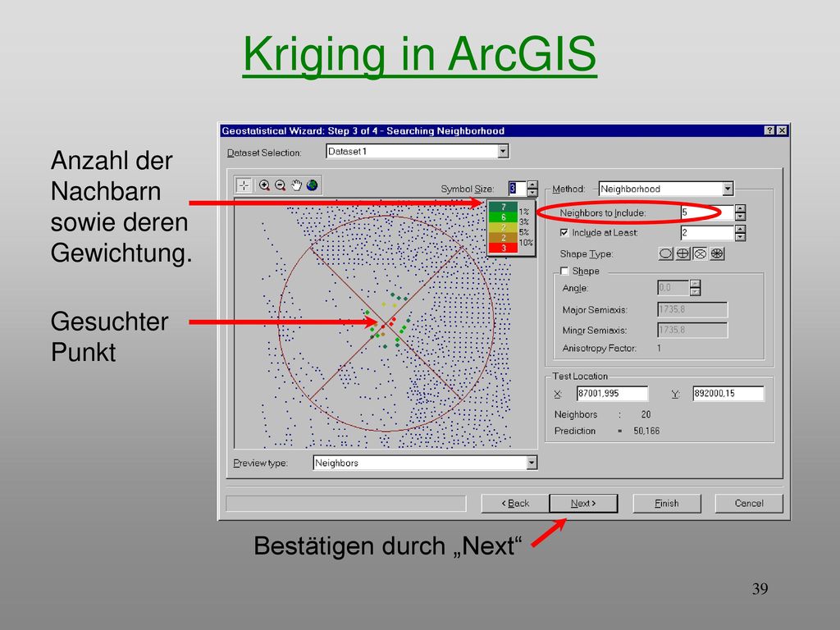Screen dimensions: 840x630
Task: Click the full extent globe icon
Action: [312, 185]
